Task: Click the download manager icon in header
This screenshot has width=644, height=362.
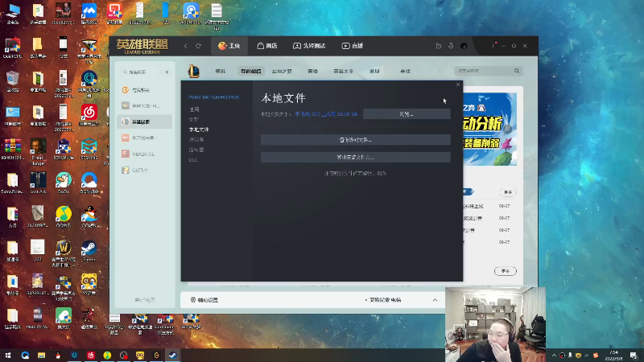Action: pos(451,46)
